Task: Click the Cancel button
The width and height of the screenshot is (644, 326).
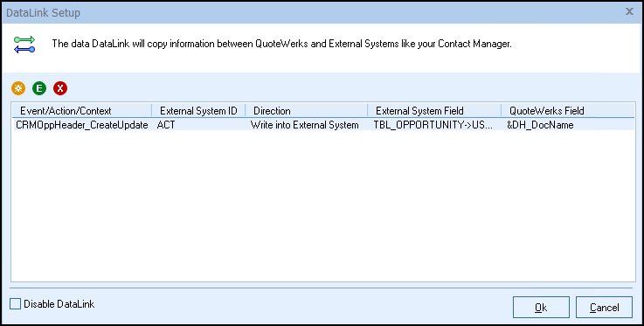Action: point(604,307)
